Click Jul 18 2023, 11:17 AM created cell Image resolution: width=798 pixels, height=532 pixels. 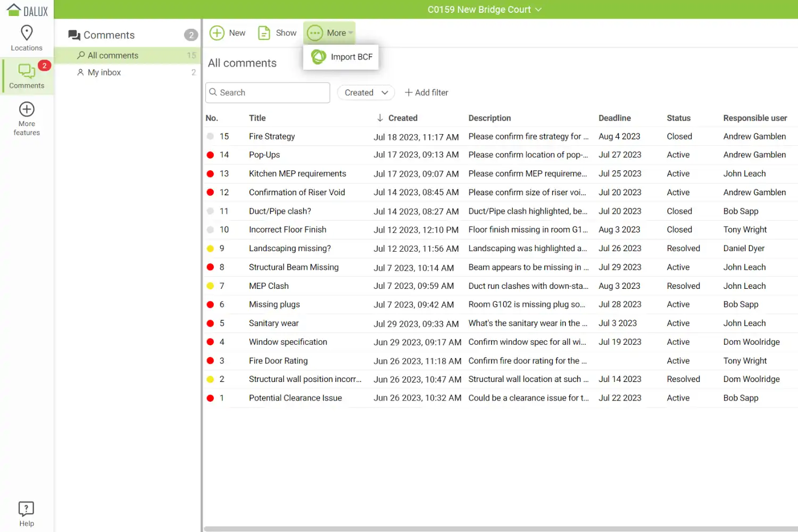pos(416,137)
